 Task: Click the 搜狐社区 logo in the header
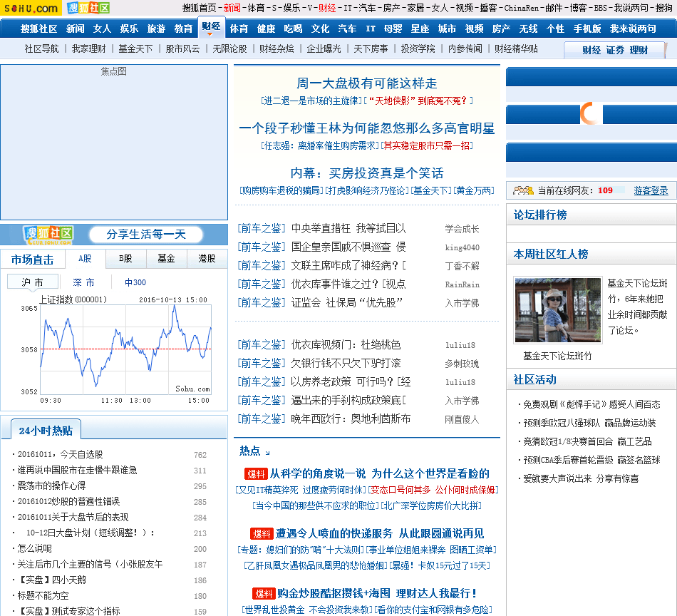[x=88, y=8]
